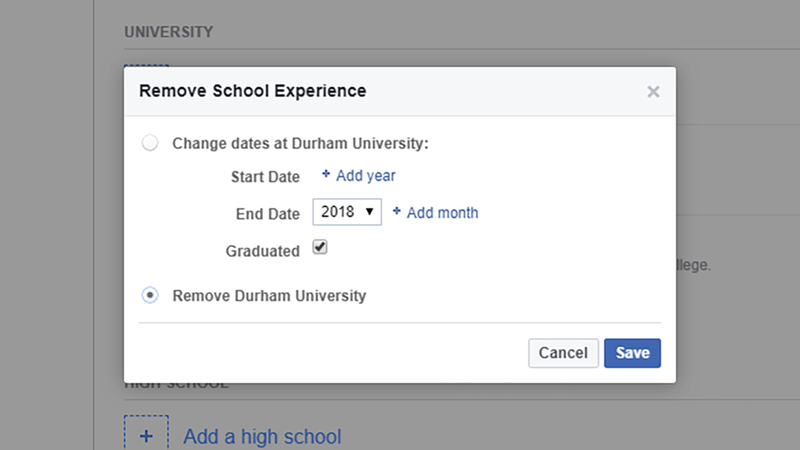
Task: Select Remove Durham University radio button
Action: point(150,295)
